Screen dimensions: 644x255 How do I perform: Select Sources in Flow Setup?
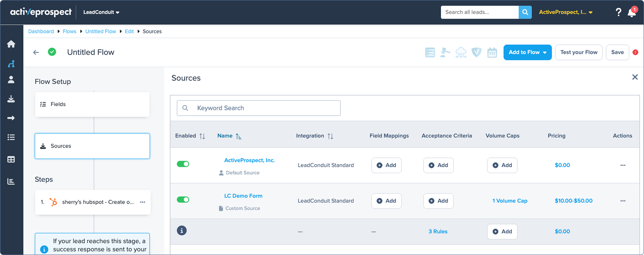pyautogui.click(x=92, y=146)
